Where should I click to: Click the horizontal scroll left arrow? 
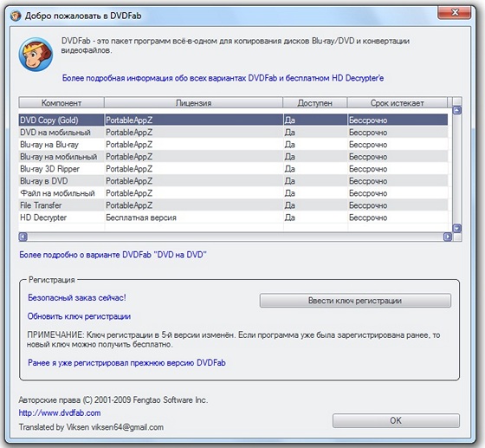coord(23,237)
